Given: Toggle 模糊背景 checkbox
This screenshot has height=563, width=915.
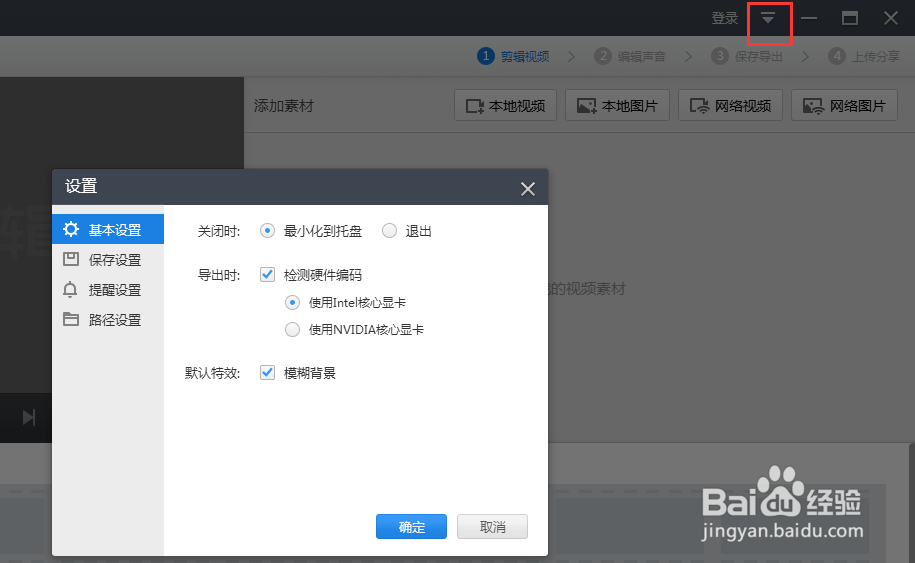Looking at the screenshot, I should [267, 373].
